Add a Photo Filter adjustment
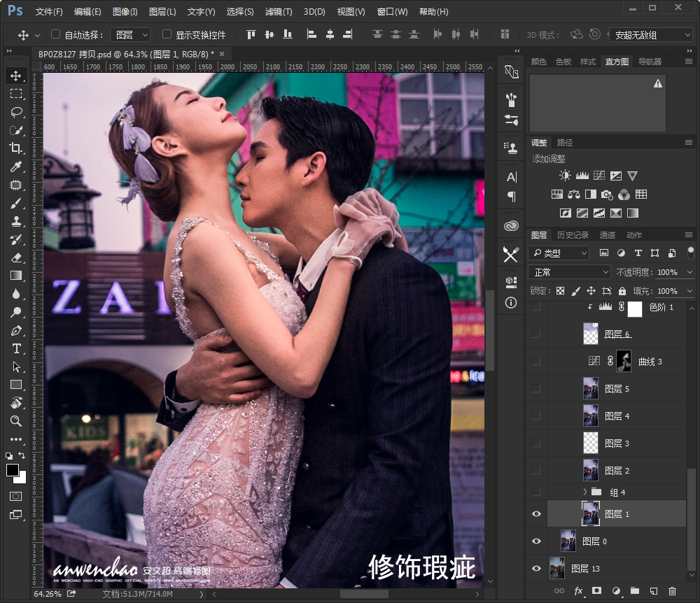The image size is (700, 603). tap(607, 194)
